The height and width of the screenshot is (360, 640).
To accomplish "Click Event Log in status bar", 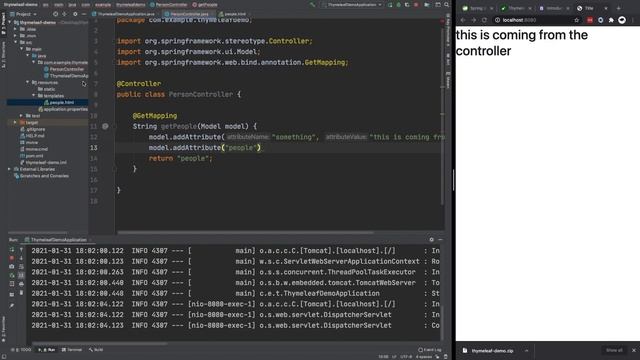I will pos(430,350).
